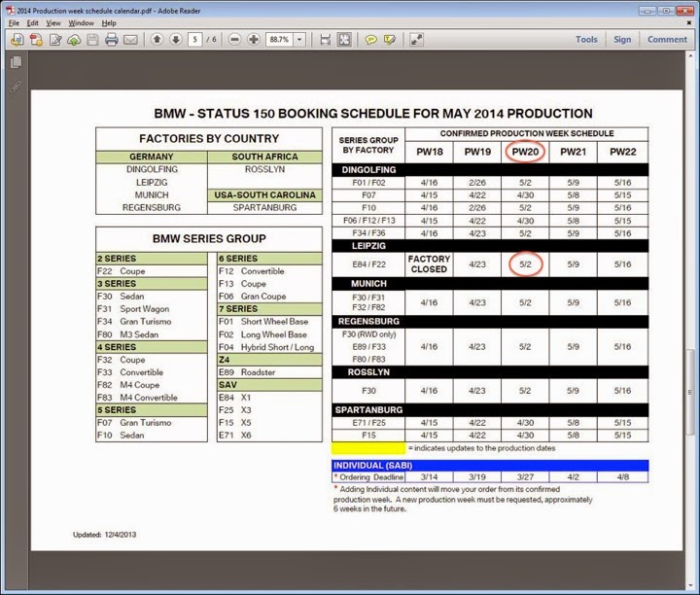
Task: Click the INDIVIDUAL (SABI) blue header
Action: [x=490, y=466]
